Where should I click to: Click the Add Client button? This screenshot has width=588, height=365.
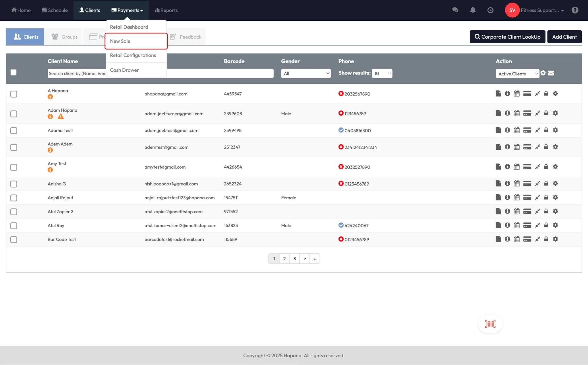(x=564, y=37)
